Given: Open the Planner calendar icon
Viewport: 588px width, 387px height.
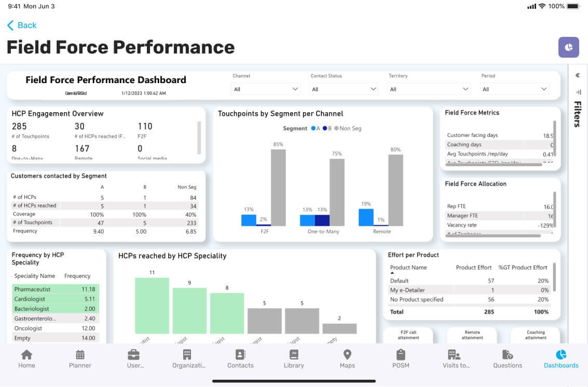Looking at the screenshot, I should (80, 354).
